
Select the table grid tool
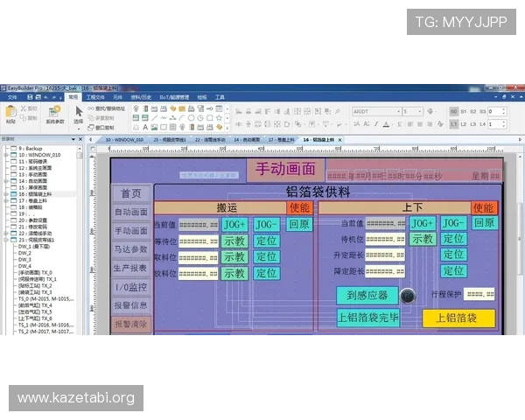click(172, 127)
